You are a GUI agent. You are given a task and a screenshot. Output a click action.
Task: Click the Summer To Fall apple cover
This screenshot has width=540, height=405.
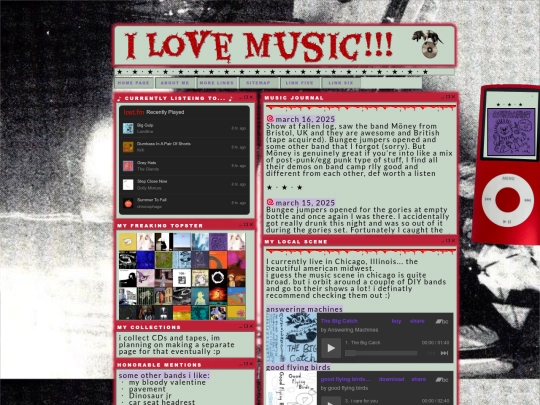(128, 203)
